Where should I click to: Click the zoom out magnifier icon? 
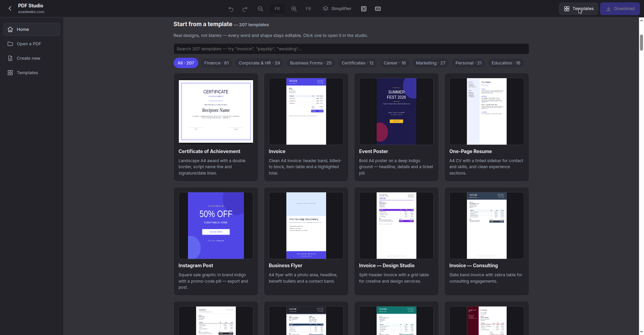pyautogui.click(x=260, y=9)
